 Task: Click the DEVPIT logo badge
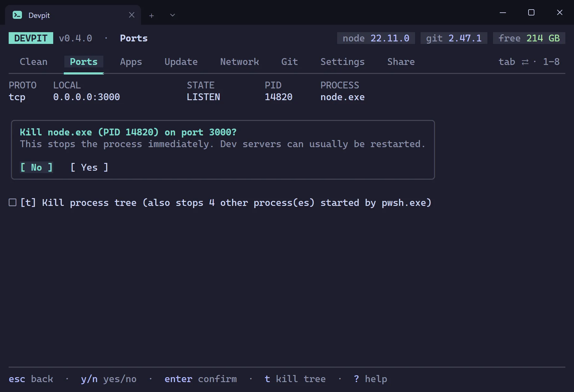pyautogui.click(x=31, y=38)
